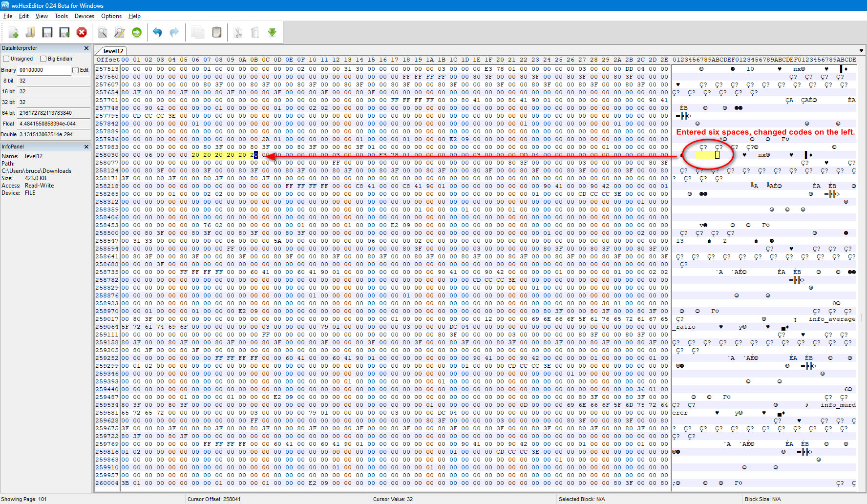Save the file with floppy icon
The height and width of the screenshot is (504, 867).
tap(47, 32)
